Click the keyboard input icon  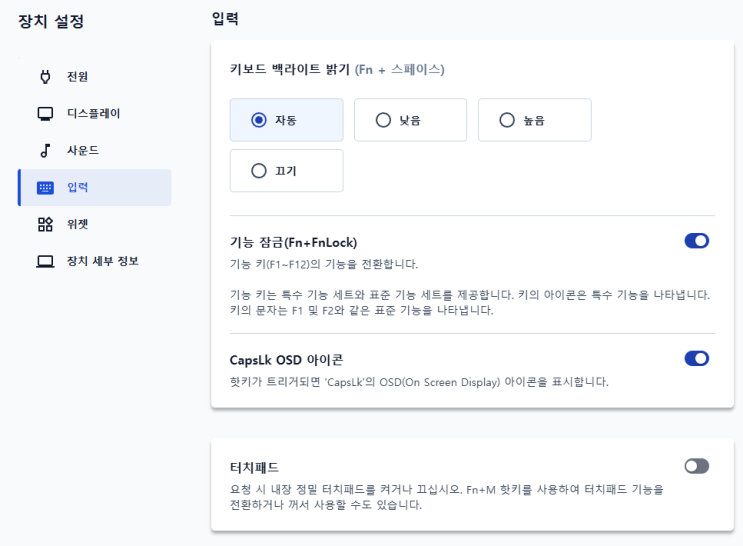click(45, 187)
